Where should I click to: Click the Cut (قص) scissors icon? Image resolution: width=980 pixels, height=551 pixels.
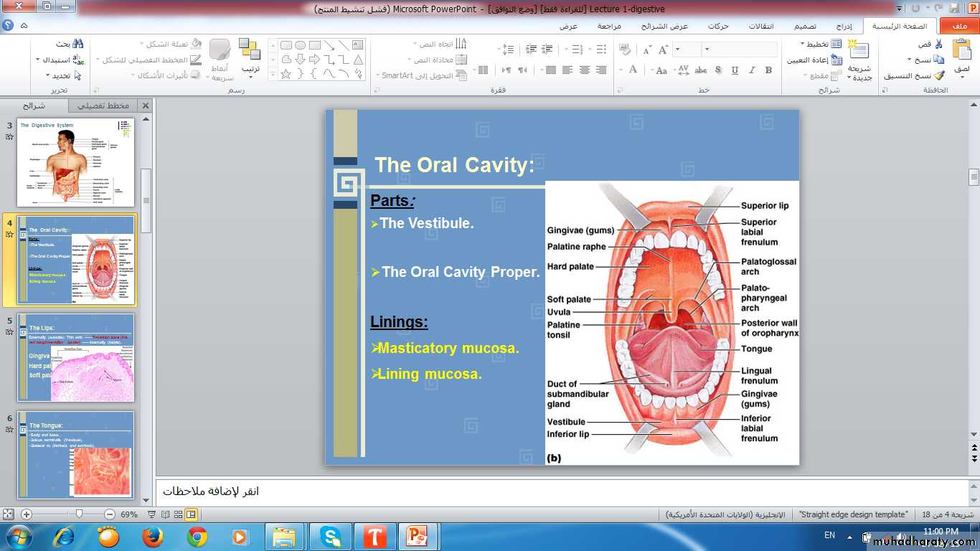pos(938,44)
